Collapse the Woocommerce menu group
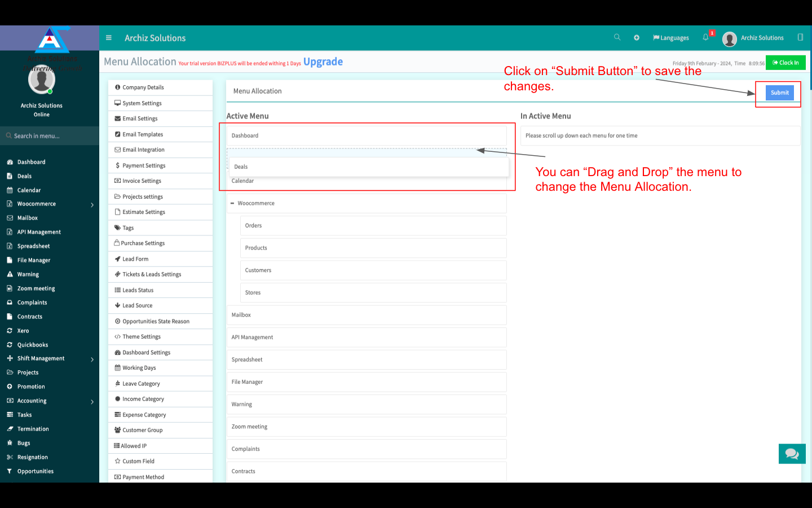 [232, 203]
